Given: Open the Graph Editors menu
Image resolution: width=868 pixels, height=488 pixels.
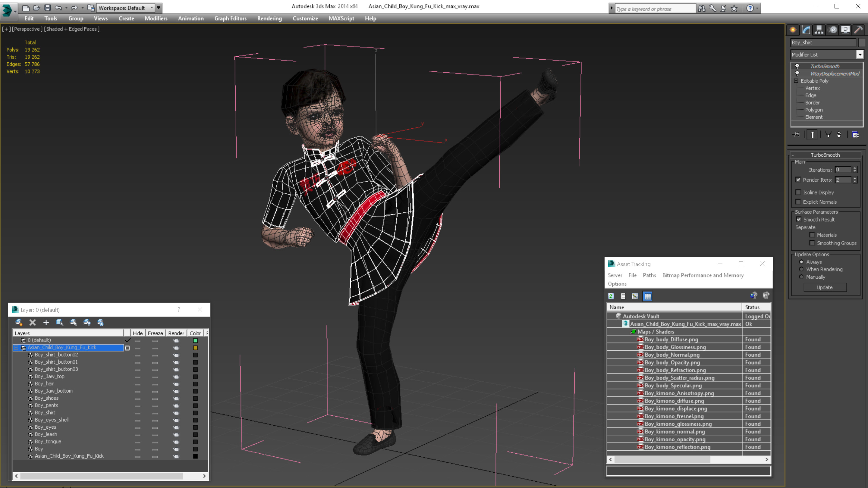Looking at the screenshot, I should click(x=230, y=18).
